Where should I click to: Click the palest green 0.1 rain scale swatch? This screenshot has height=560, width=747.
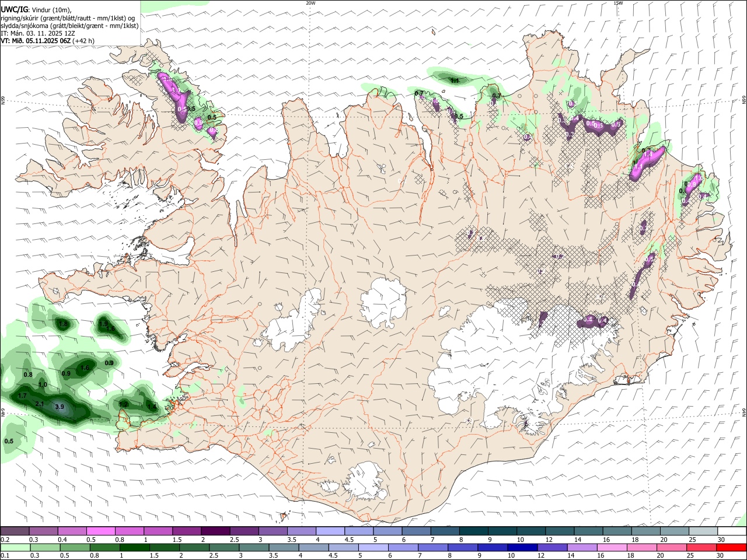pyautogui.click(x=15, y=547)
